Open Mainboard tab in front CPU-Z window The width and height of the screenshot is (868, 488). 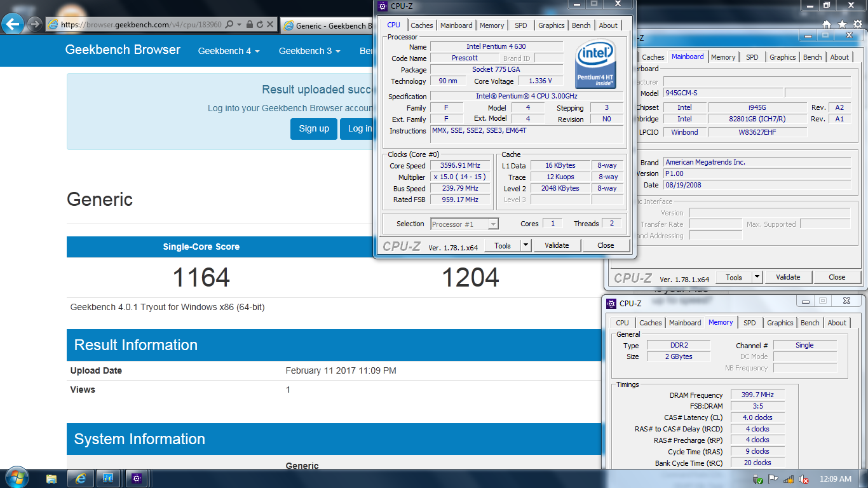point(456,25)
